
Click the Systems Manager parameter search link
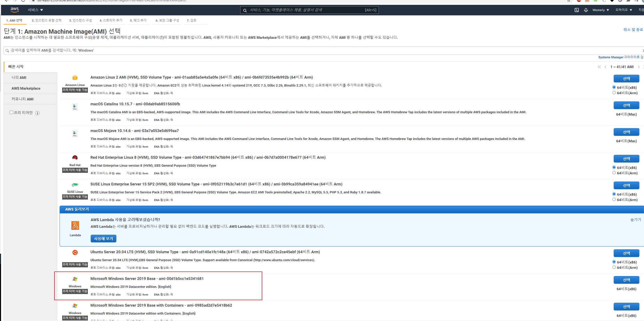click(621, 57)
